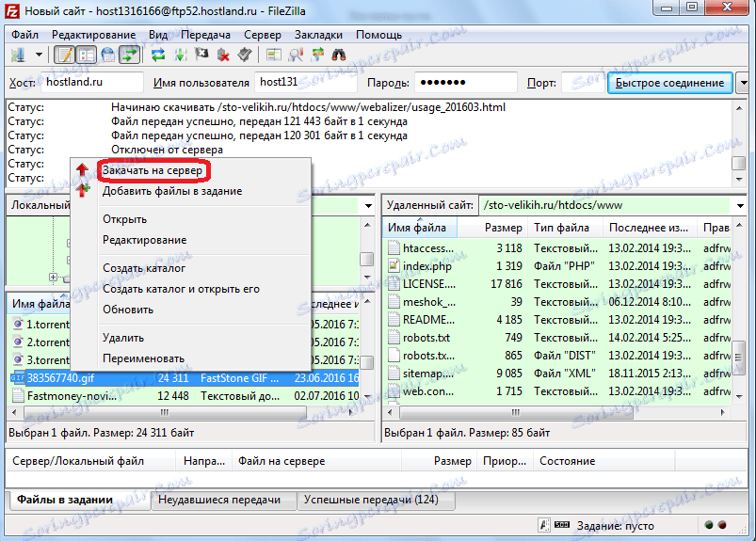Choose Создать каталог и открыть его
The height and width of the screenshot is (541, 756).
tap(181, 289)
